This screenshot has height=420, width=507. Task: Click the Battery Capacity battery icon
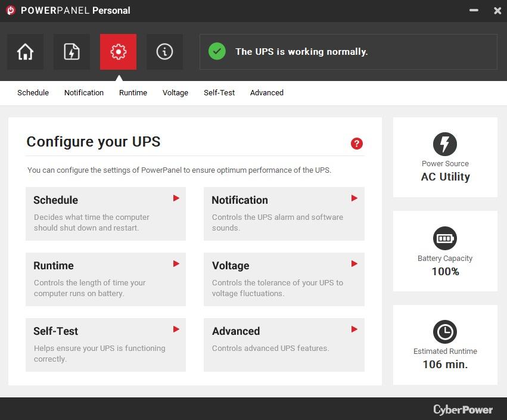pos(445,238)
